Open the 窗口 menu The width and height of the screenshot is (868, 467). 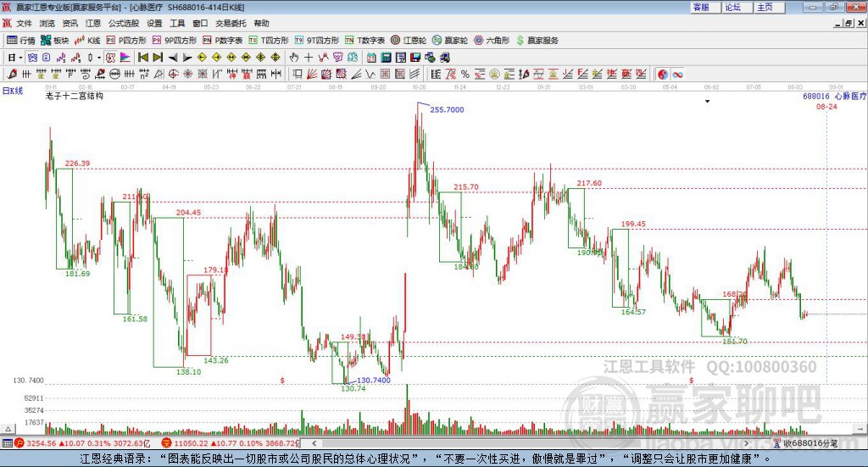point(200,23)
